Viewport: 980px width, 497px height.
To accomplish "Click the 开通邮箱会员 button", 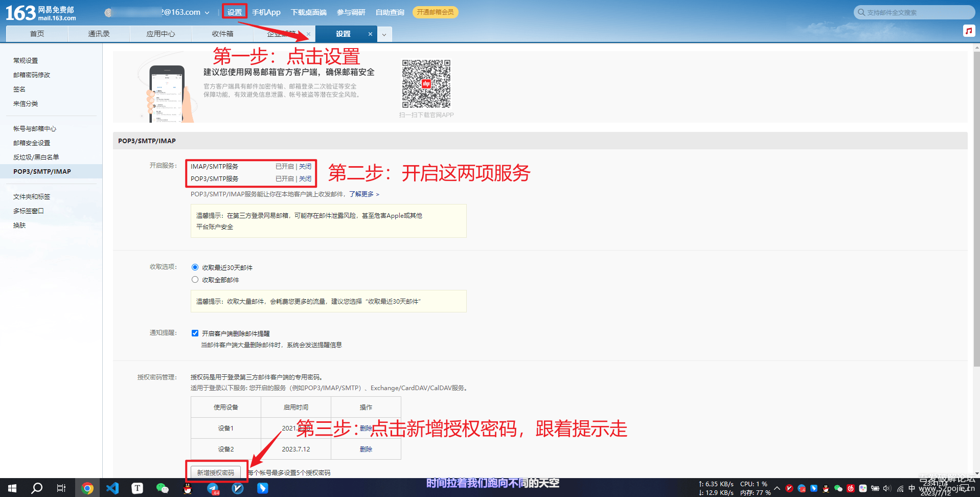I will click(435, 12).
